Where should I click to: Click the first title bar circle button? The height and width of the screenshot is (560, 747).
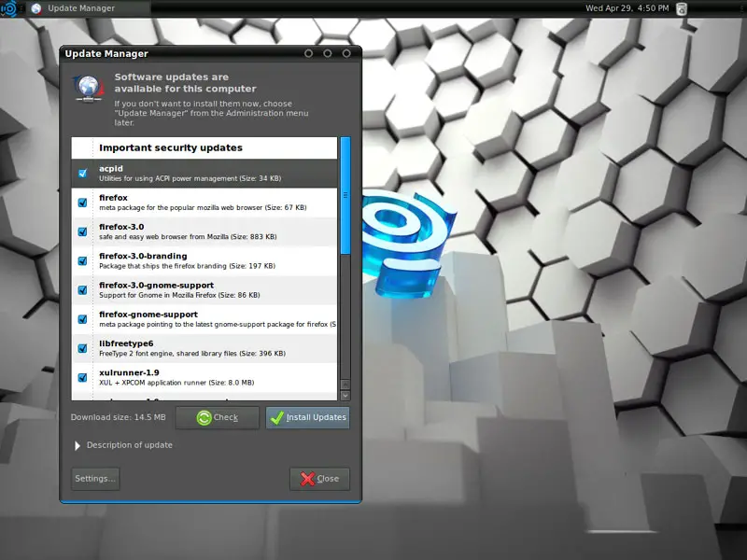[x=309, y=53]
